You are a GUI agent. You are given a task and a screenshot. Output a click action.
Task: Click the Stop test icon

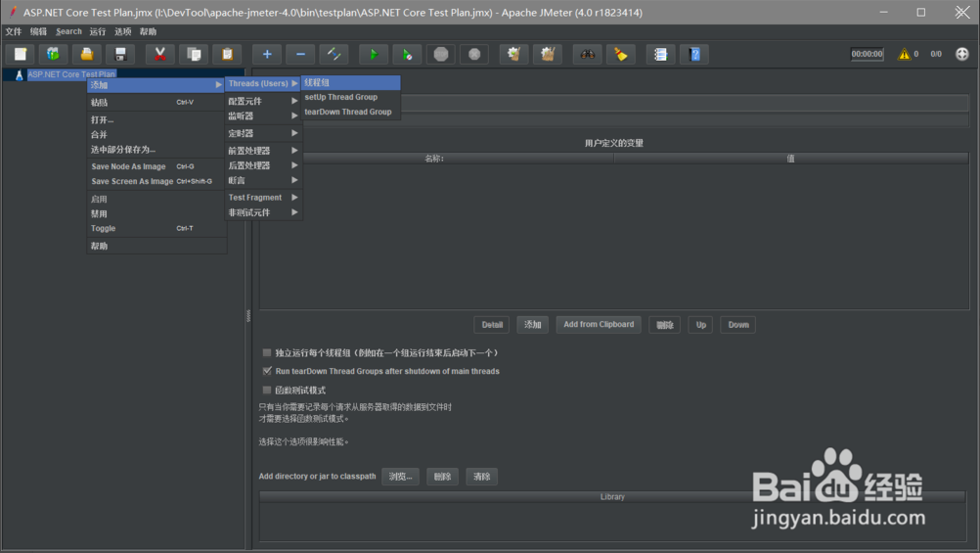click(441, 55)
